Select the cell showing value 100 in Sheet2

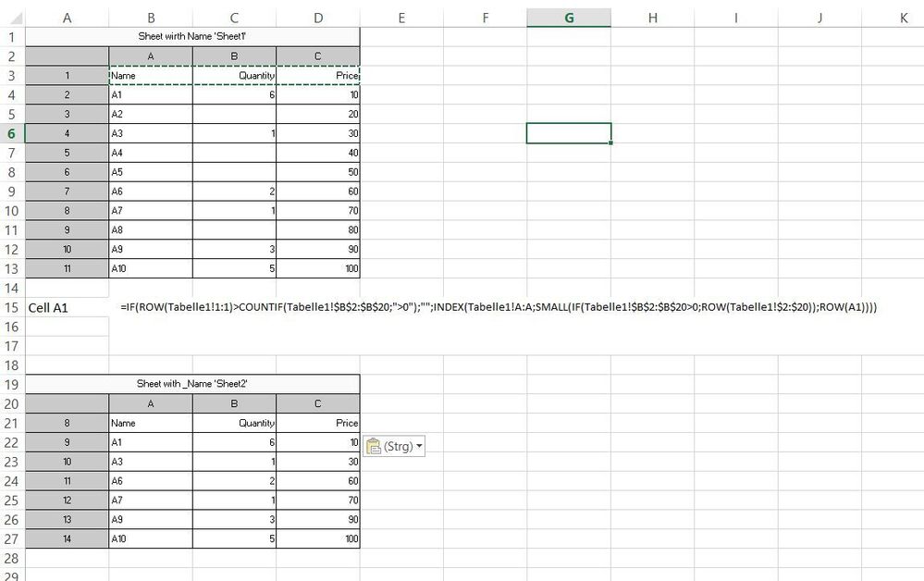[x=317, y=538]
